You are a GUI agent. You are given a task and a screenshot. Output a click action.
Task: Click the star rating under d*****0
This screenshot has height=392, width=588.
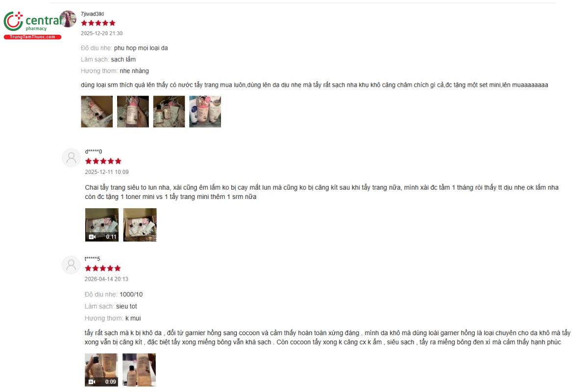103,161
